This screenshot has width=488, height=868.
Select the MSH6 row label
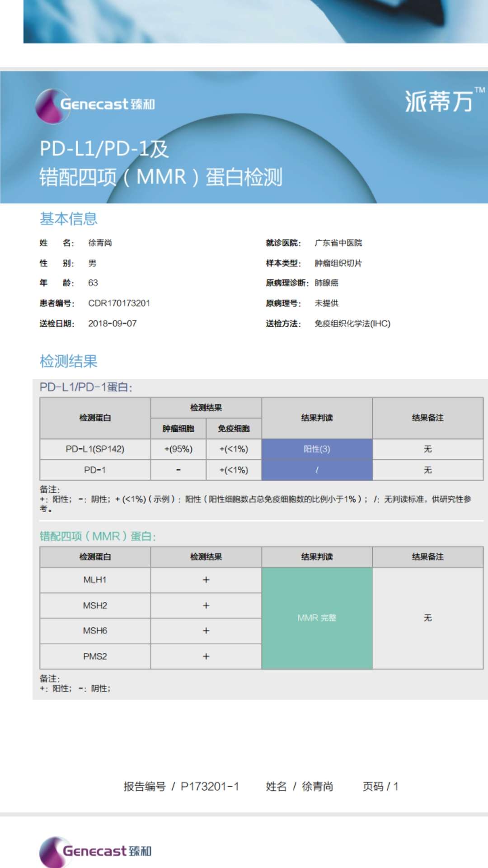pos(95,631)
